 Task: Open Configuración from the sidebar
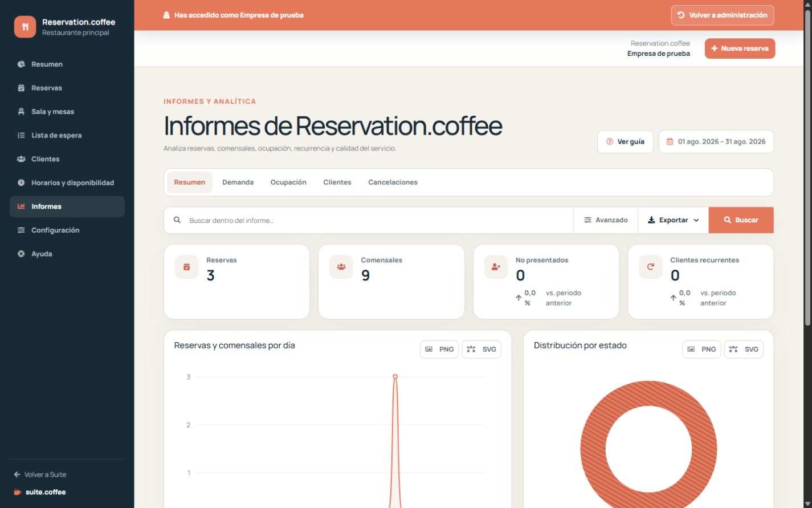click(67, 230)
